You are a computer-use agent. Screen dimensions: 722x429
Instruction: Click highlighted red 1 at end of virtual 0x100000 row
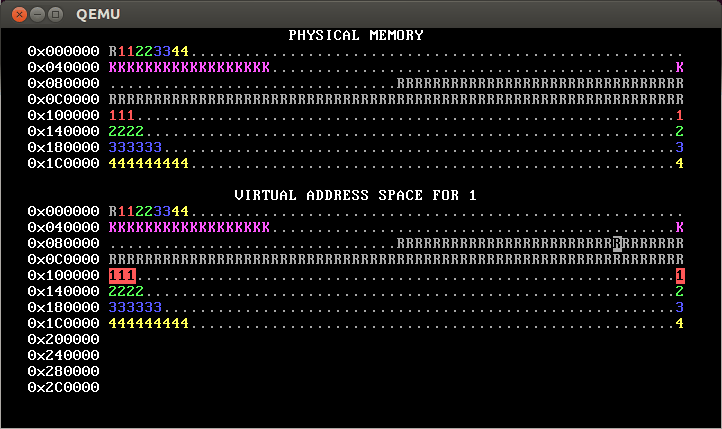coord(680,275)
